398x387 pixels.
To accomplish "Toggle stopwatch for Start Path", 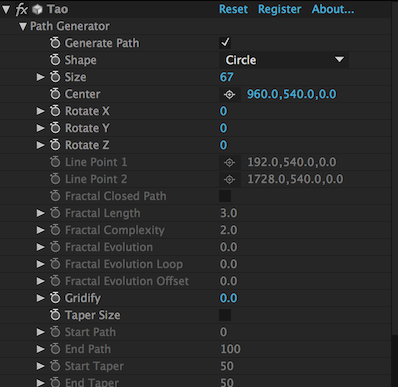I will pyautogui.click(x=55, y=332).
